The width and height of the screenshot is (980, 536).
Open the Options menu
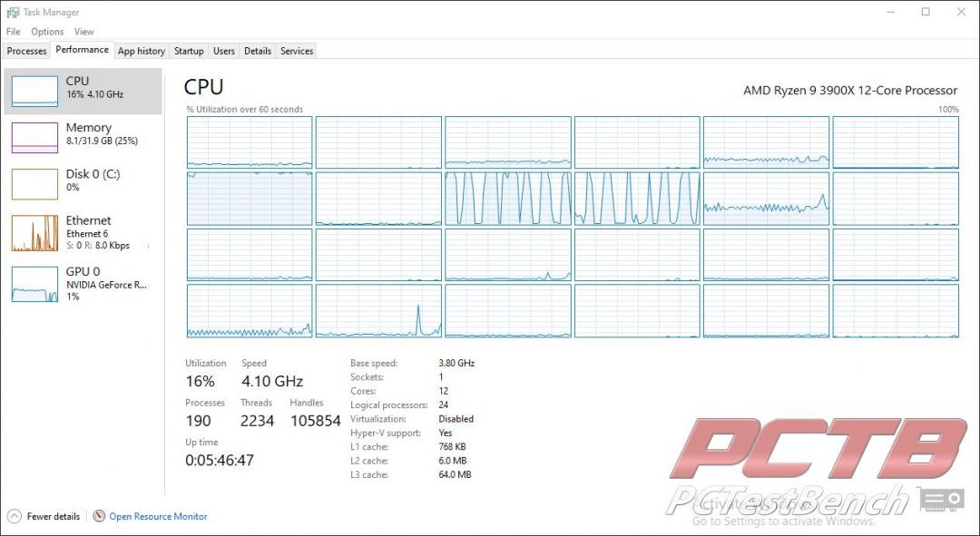(47, 31)
